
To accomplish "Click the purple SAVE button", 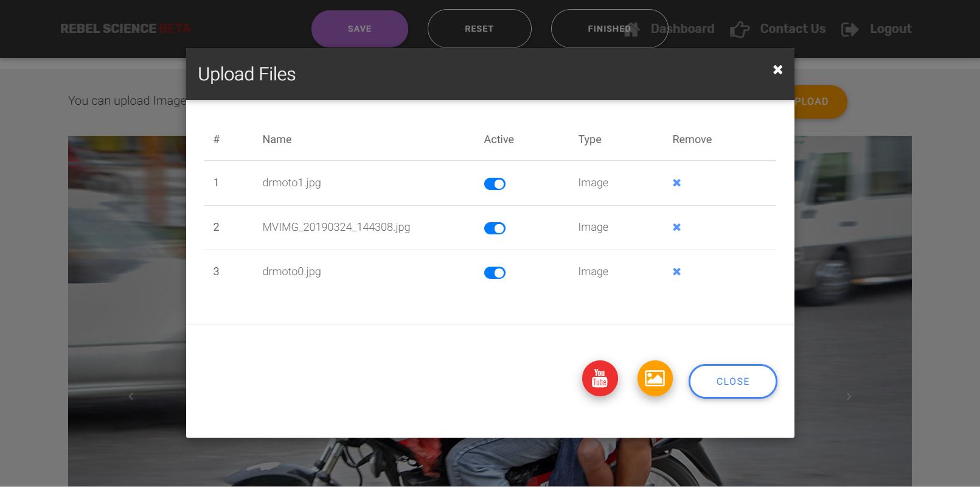I will 360,29.
